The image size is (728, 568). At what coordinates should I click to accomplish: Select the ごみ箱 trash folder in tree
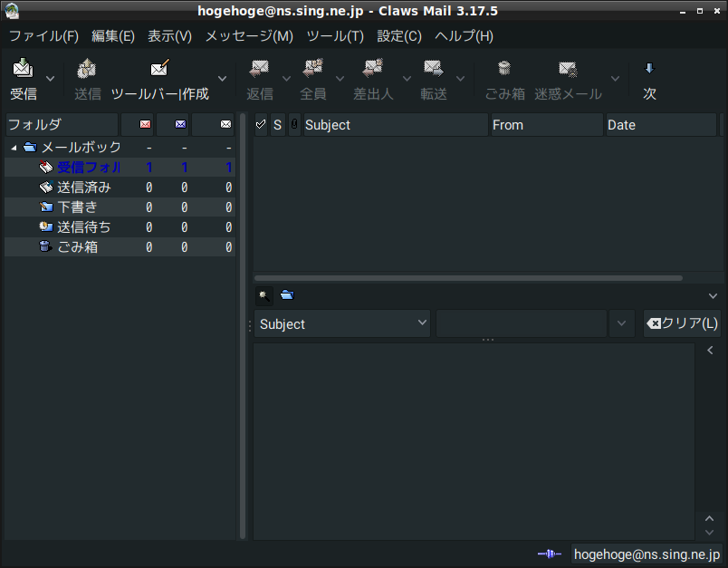tap(120, 247)
